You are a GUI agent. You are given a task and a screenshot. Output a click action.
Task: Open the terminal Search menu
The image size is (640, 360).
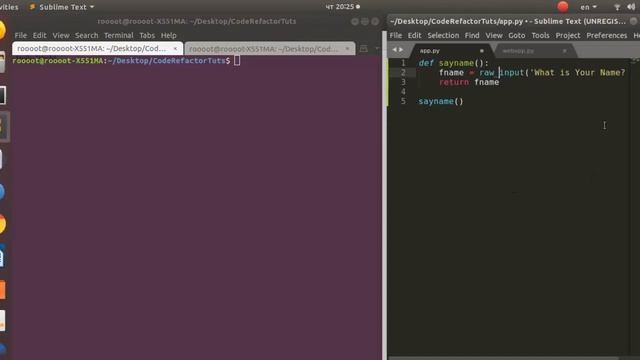tap(87, 36)
